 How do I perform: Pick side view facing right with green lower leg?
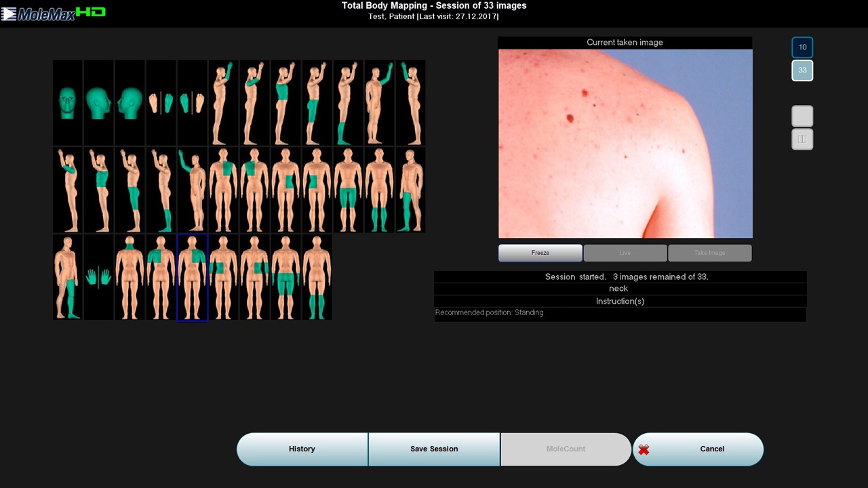(x=348, y=103)
